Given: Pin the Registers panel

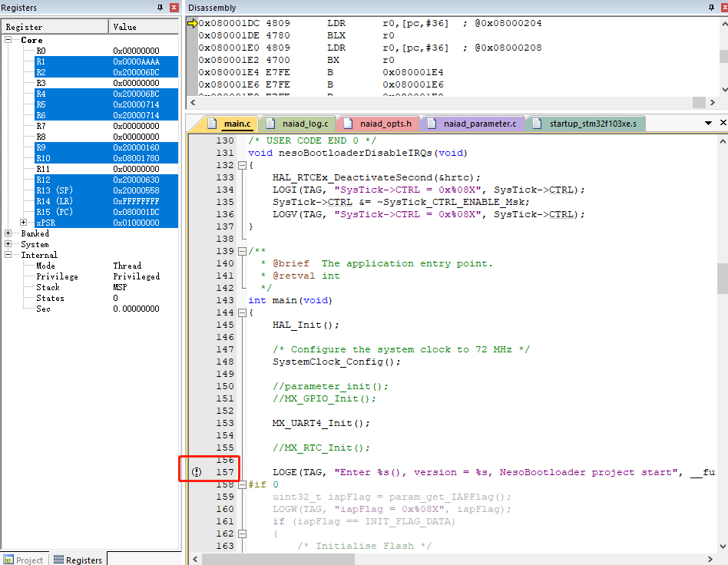Looking at the screenshot, I should point(160,8).
